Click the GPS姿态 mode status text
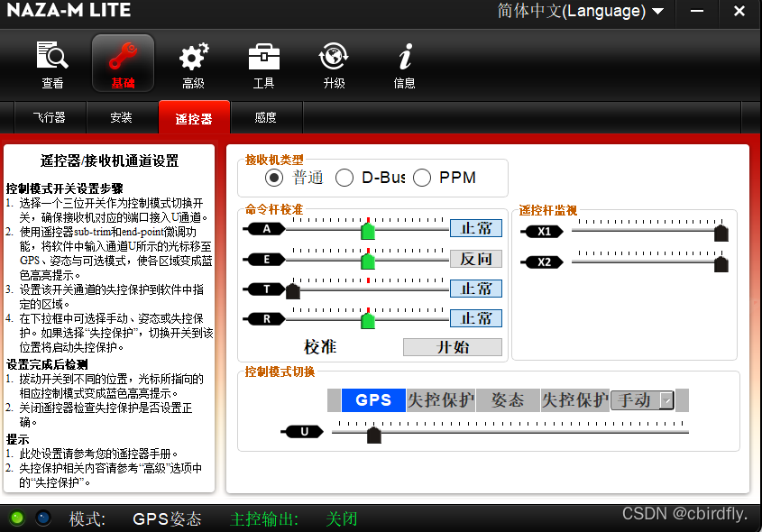Screen dimensions: 762x532 (x=167, y=518)
